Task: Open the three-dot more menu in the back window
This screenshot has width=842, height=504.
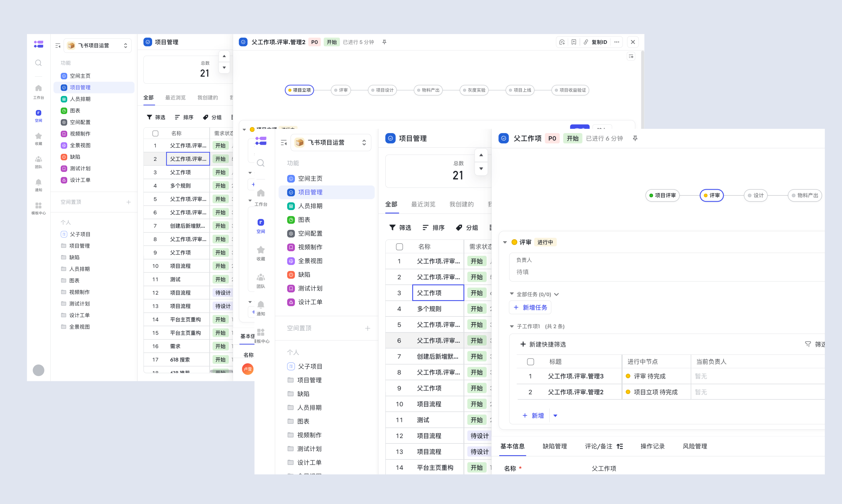Action: point(617,42)
